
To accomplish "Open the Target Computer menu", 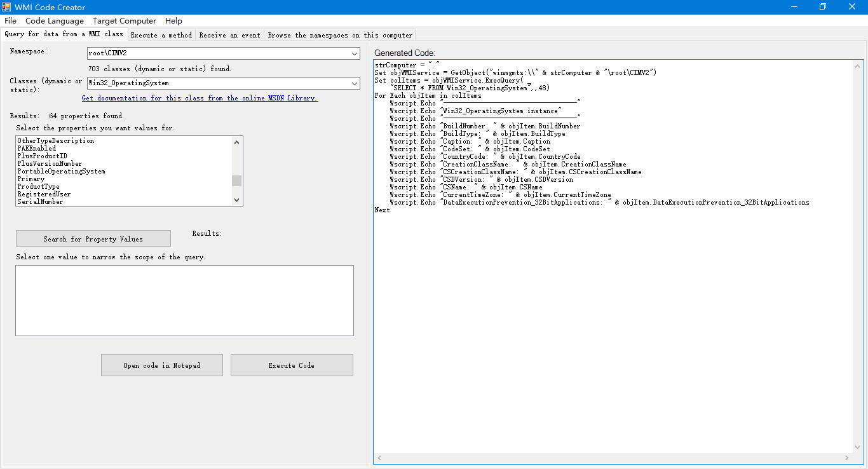I will (124, 20).
